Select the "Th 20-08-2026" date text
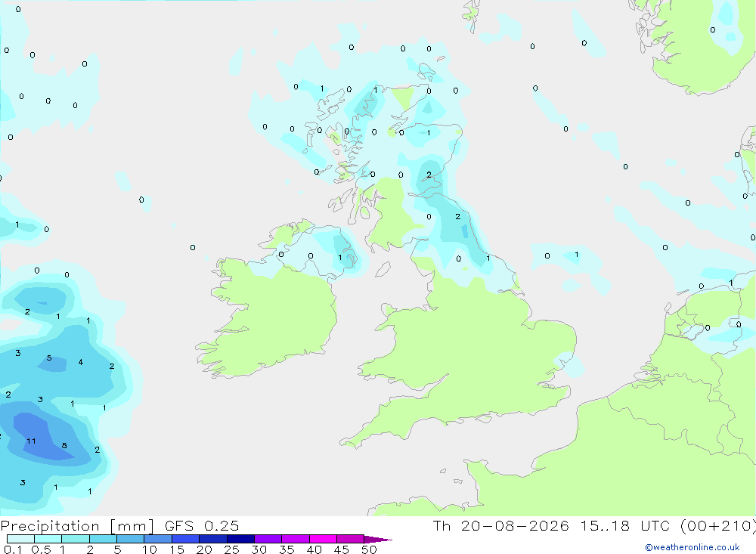This screenshot has width=756, height=554. coord(500,525)
